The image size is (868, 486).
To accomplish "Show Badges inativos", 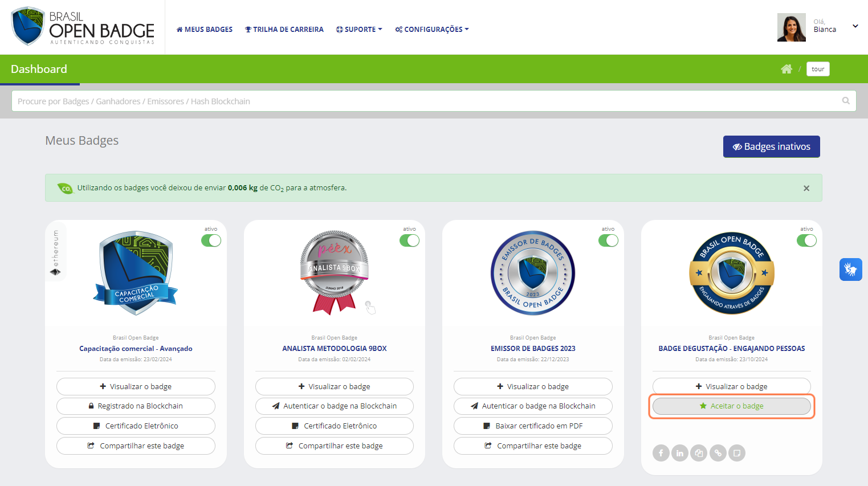I will 772,146.
